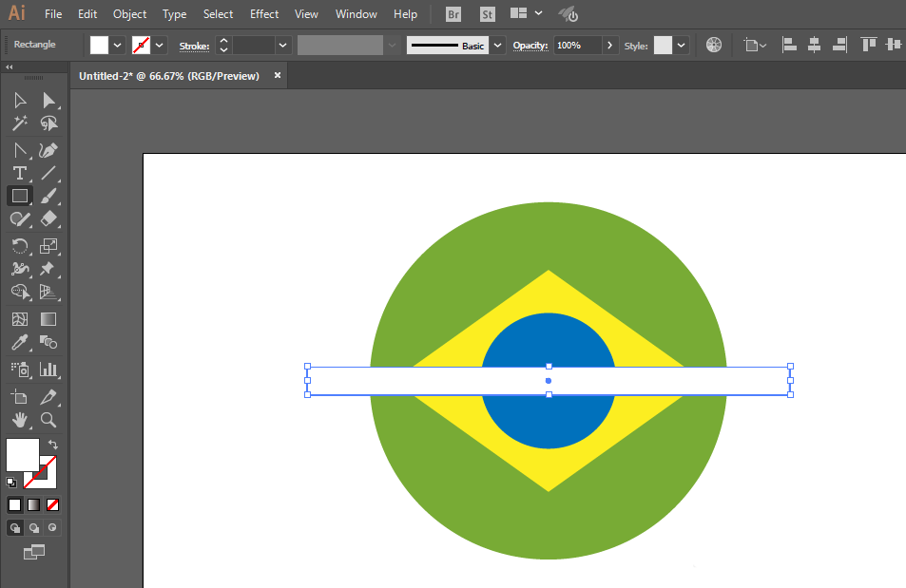Open the graphic Style dropdown
The image size is (906, 588).
682,45
